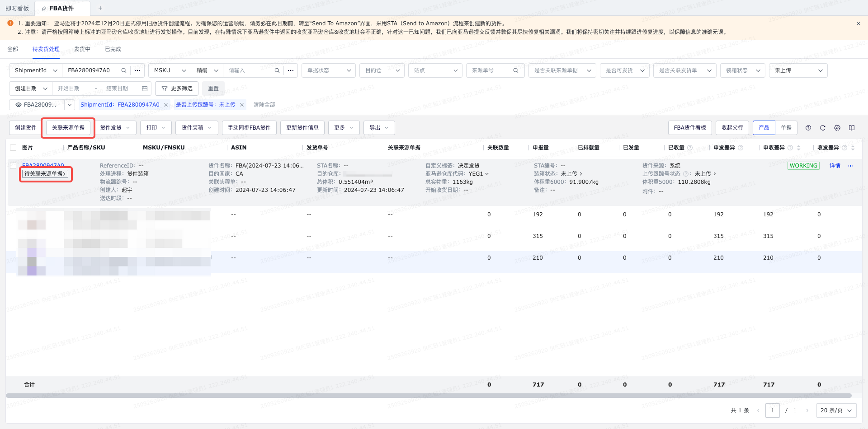Click the row's three-dot more actions icon

coord(850,166)
